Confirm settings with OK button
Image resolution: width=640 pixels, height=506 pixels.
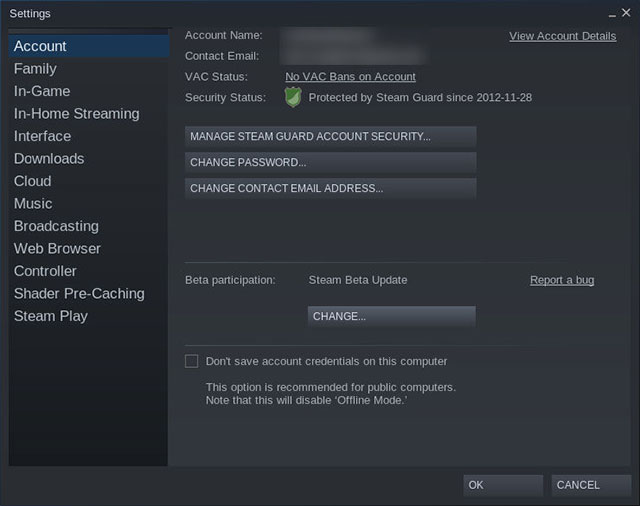(x=503, y=485)
